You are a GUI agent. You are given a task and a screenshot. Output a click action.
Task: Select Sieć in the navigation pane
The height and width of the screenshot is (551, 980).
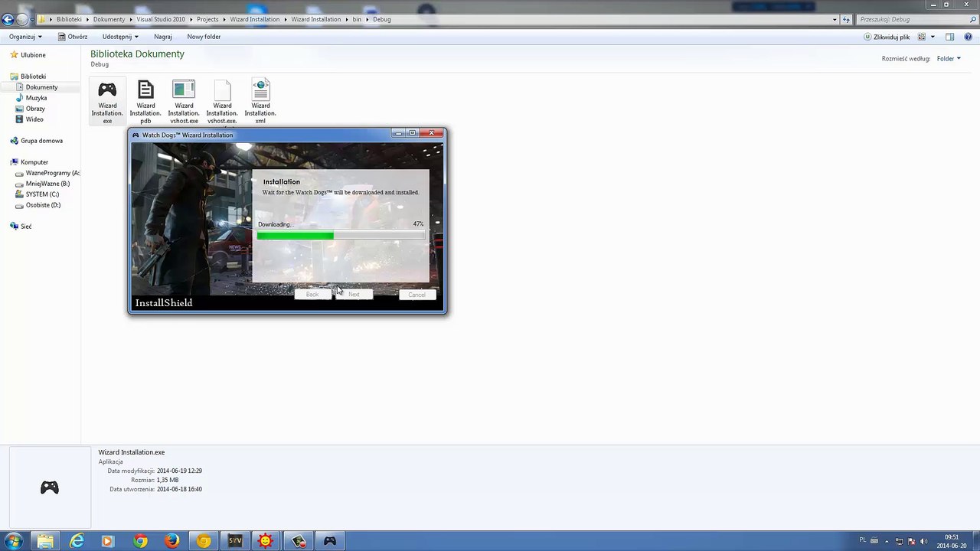[26, 227]
